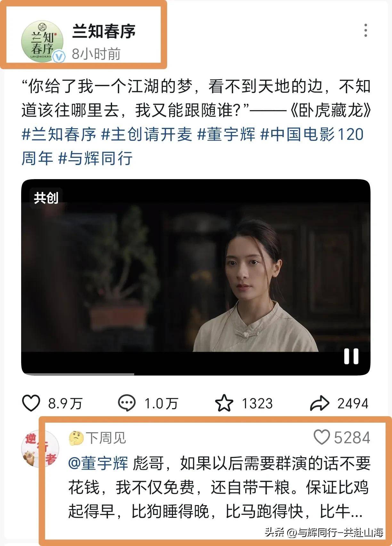392x546 pixels.
Task: Seek using the video progress bar
Action: click(x=196, y=374)
